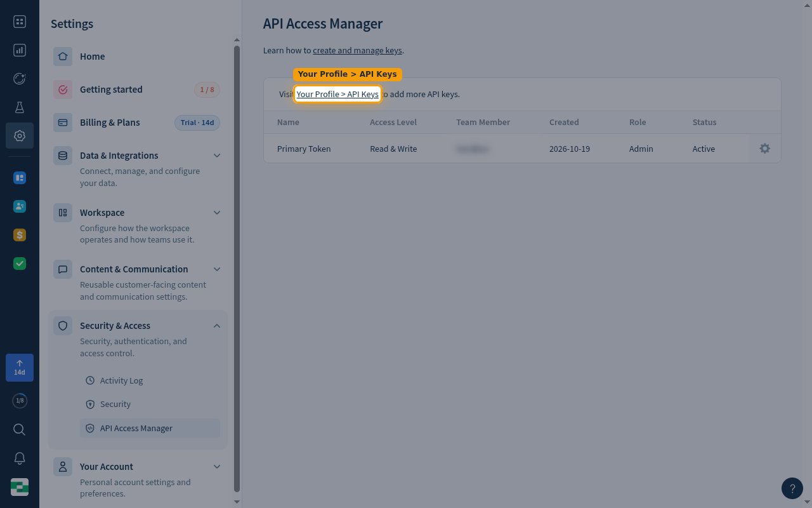Open the help question mark button
This screenshot has width=812, height=508.
pos(792,488)
